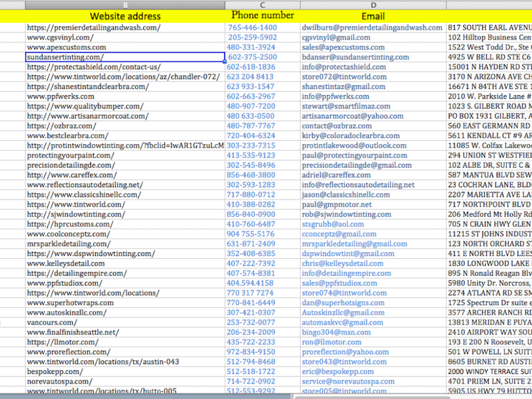Viewport: 532px width, 399px height.
Task: Click the Phone number header cell
Action: point(262,15)
